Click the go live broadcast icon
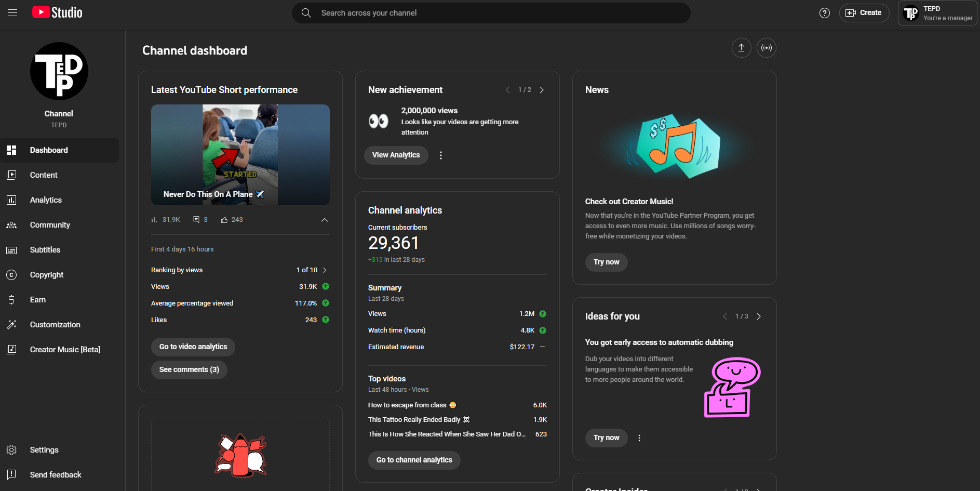The image size is (980, 491). [767, 48]
